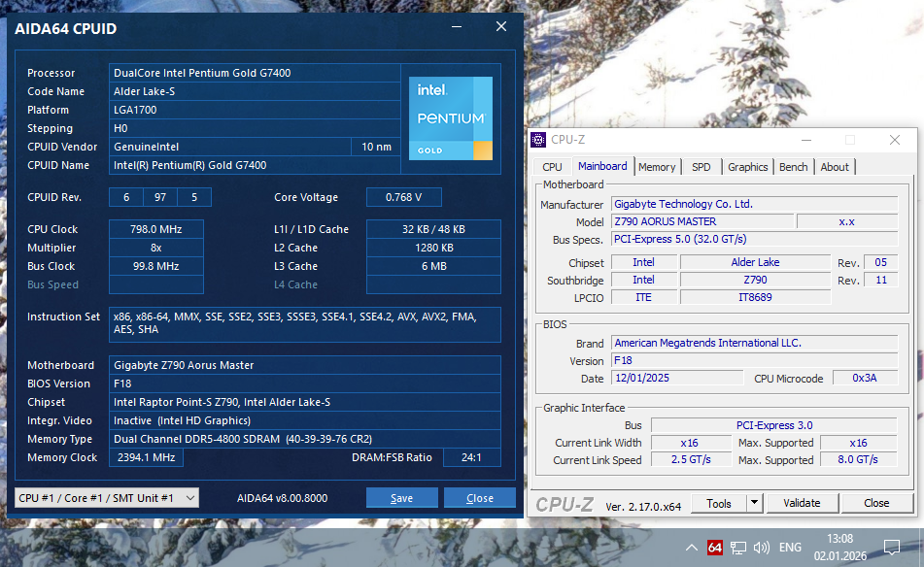Click the CPU Microcode value 0x3A
The width and height of the screenshot is (924, 567).
click(x=865, y=378)
